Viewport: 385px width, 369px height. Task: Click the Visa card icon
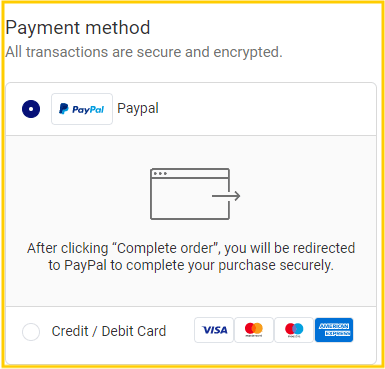click(x=214, y=330)
